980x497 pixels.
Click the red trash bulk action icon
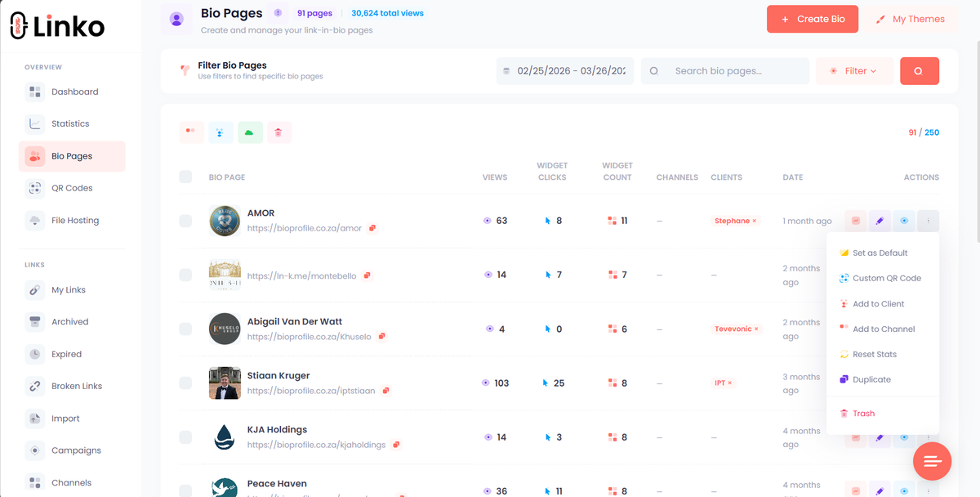tap(279, 132)
